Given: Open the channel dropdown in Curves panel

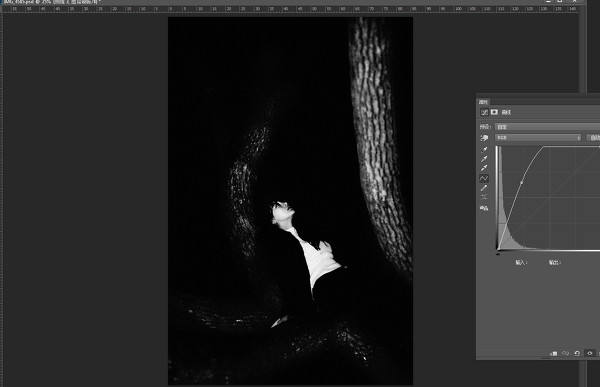Looking at the screenshot, I should coord(538,137).
